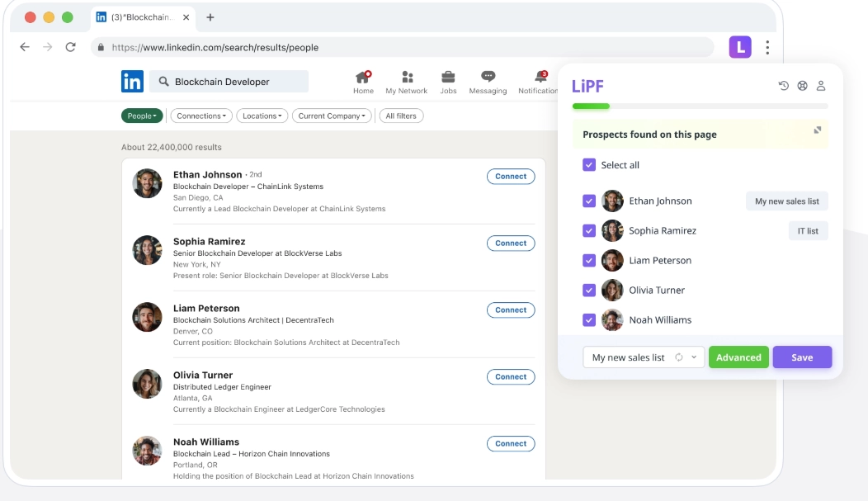
Task: Open LiPF support lifebuoy icon
Action: click(x=802, y=85)
